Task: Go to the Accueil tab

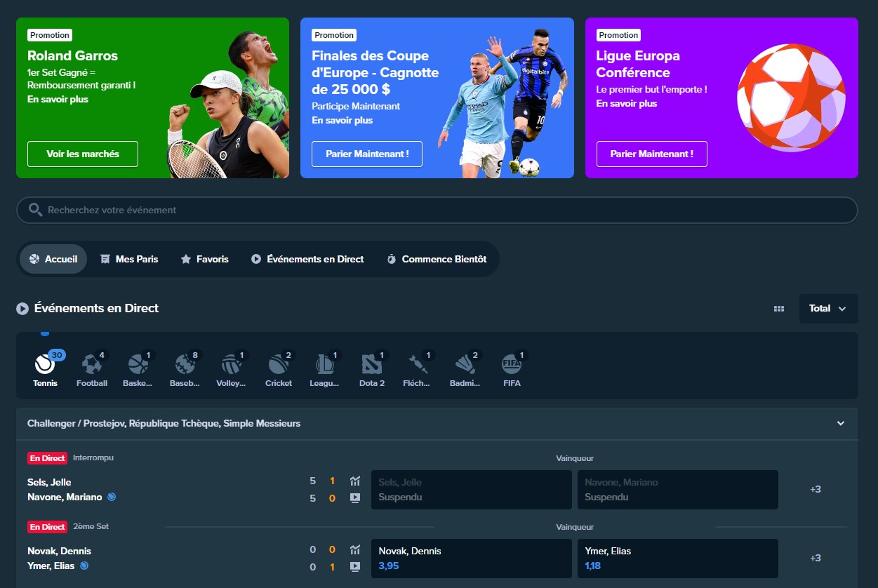Action: [x=53, y=259]
